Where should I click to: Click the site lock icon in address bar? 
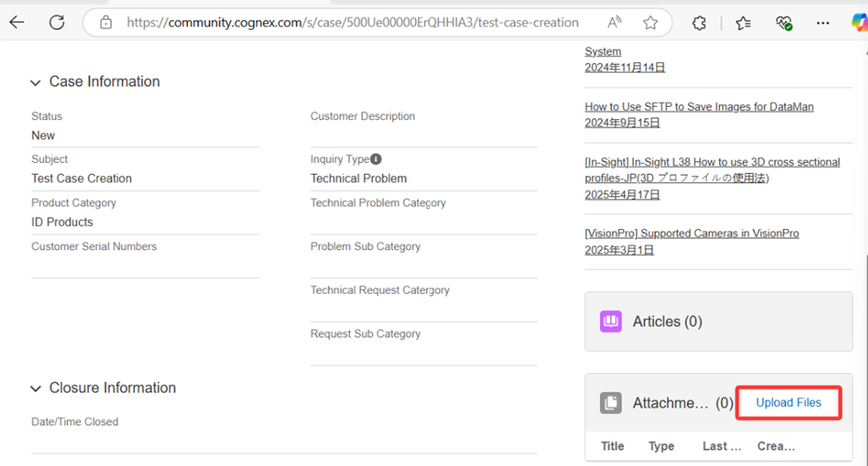[106, 22]
